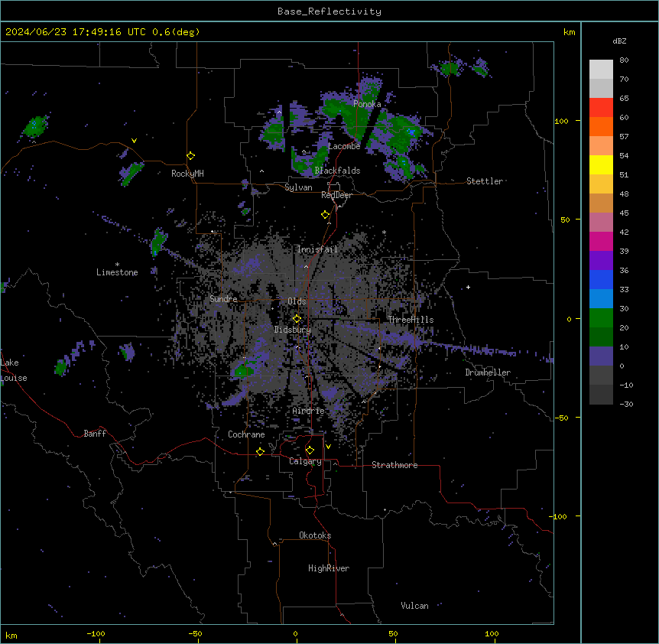659x644 pixels.
Task: Click the Olds city label
Action: [297, 301]
